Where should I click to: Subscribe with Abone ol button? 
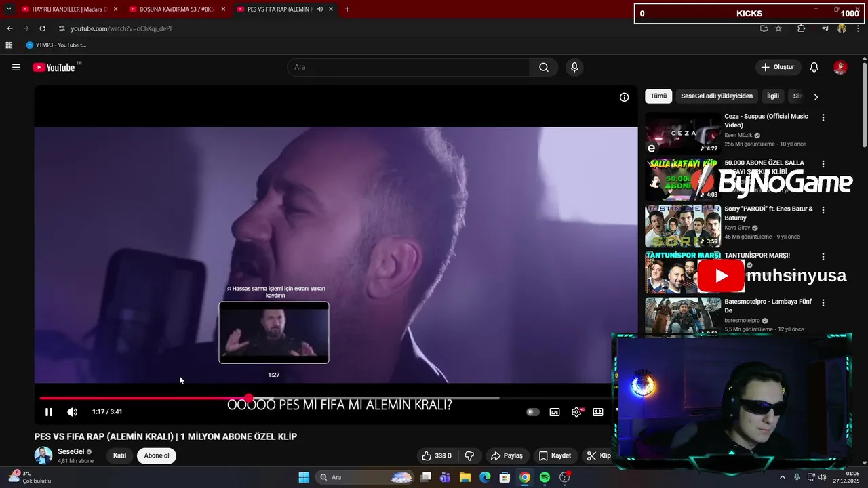tap(157, 455)
